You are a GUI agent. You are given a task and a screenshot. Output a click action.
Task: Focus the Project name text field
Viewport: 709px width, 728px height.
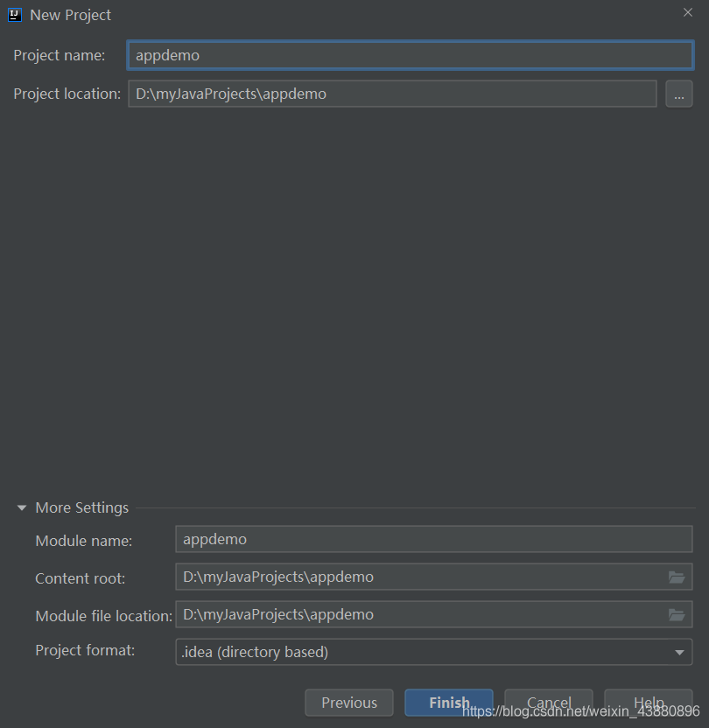click(410, 55)
